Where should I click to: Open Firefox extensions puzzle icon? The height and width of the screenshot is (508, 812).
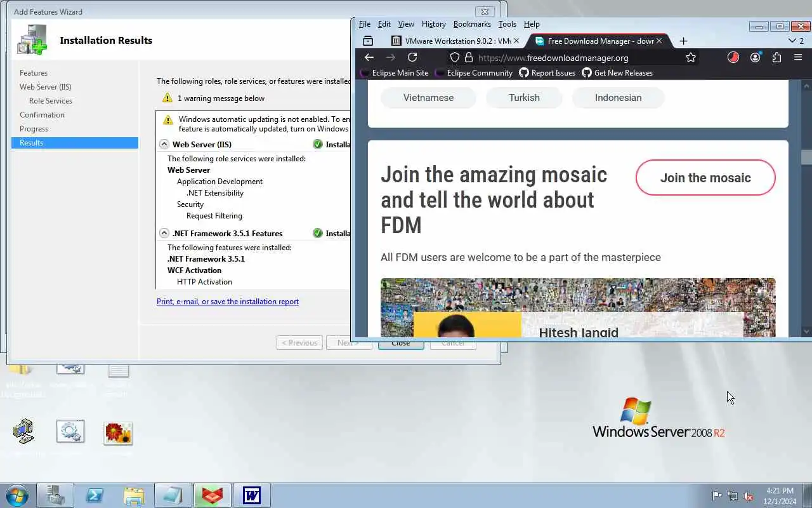(x=776, y=57)
